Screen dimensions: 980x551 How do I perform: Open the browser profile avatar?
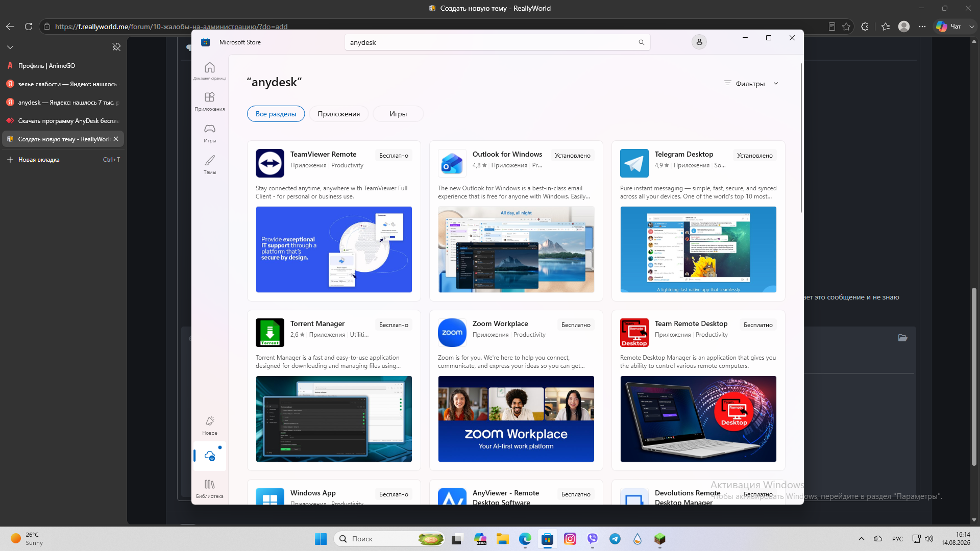[x=904, y=27]
